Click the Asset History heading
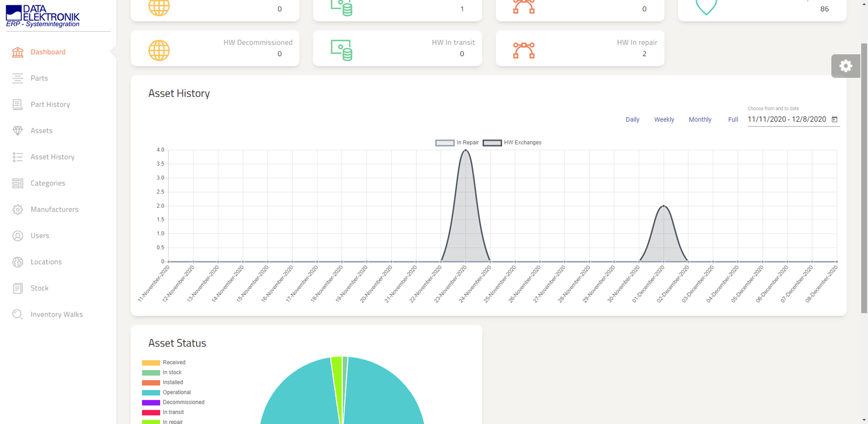The height and width of the screenshot is (424, 868). [x=179, y=93]
